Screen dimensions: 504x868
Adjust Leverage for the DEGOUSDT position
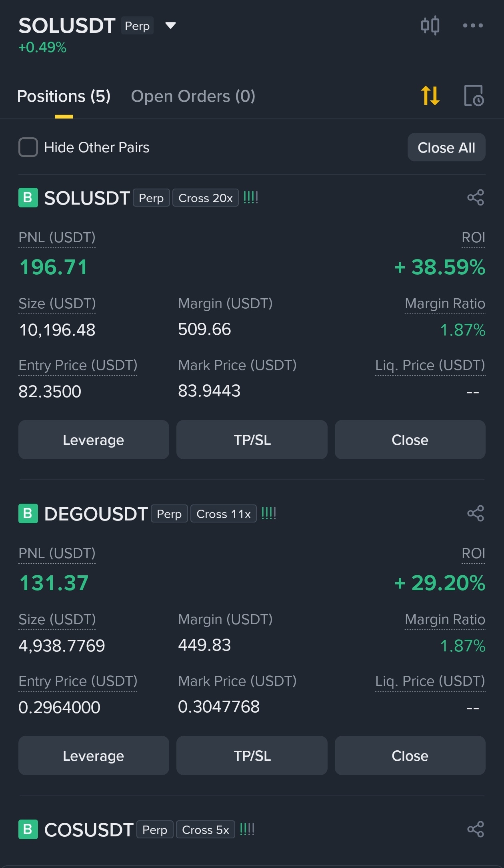(x=94, y=755)
